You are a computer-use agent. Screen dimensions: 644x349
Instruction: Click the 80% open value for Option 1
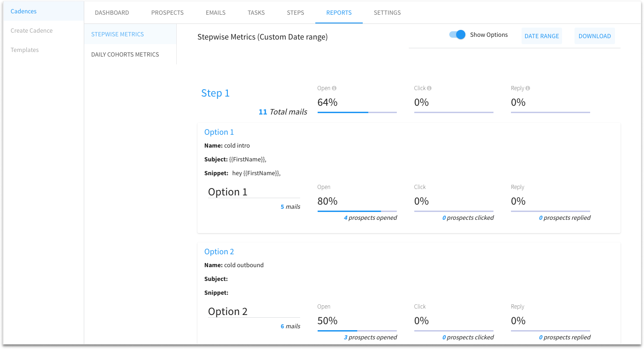pos(328,201)
